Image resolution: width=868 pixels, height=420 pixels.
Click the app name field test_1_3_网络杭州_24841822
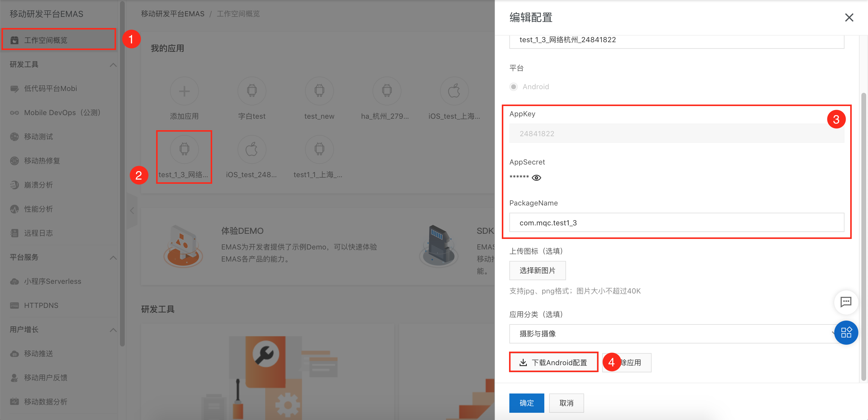677,40
